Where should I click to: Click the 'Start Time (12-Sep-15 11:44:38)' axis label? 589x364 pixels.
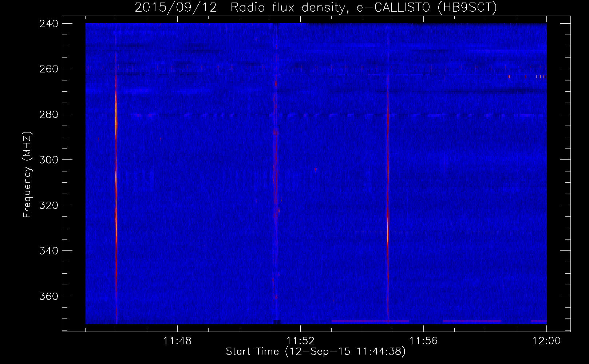(316, 352)
